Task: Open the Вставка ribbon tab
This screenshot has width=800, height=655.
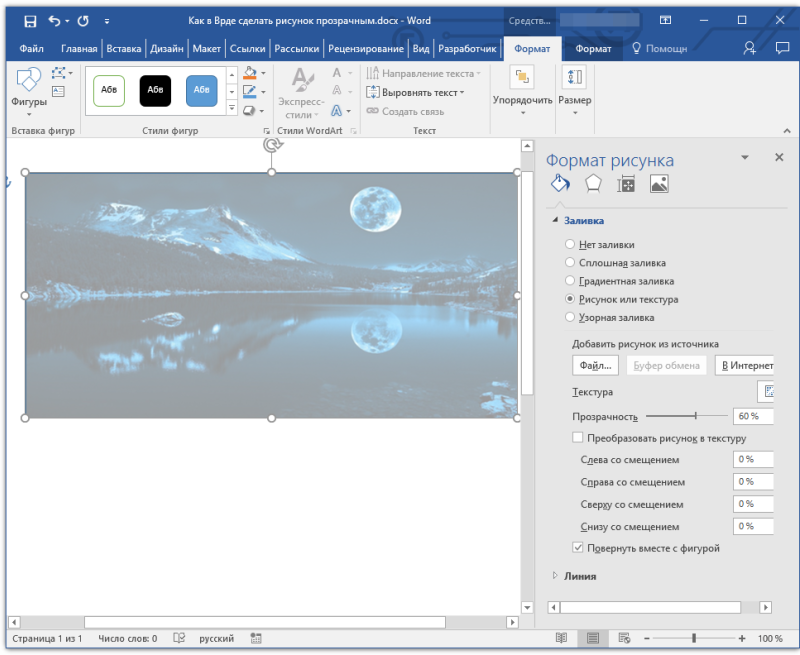Action: [123, 49]
